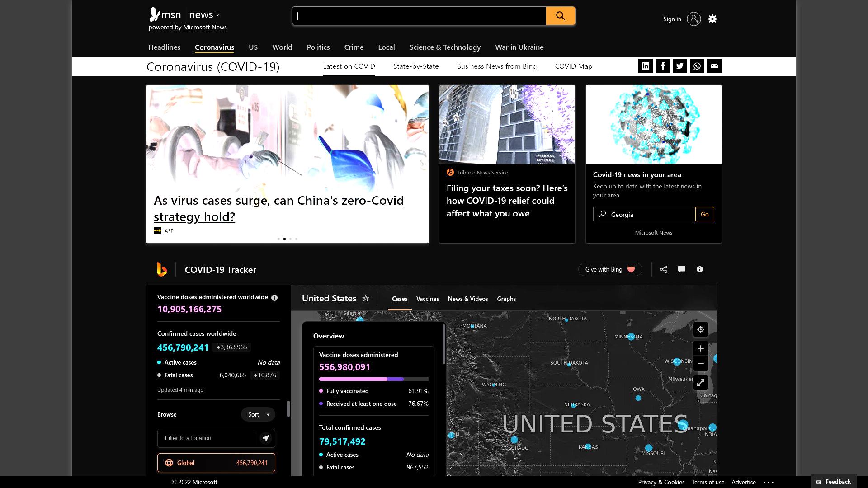Open the Headlines nav item
868x488 pixels.
click(164, 47)
